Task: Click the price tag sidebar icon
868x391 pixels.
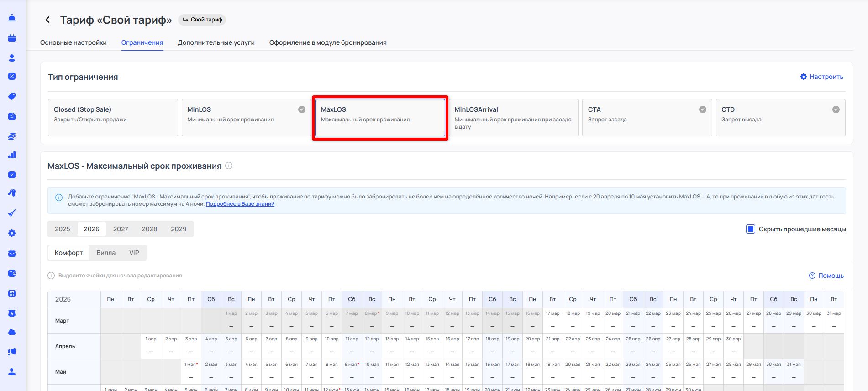Action: [x=12, y=96]
